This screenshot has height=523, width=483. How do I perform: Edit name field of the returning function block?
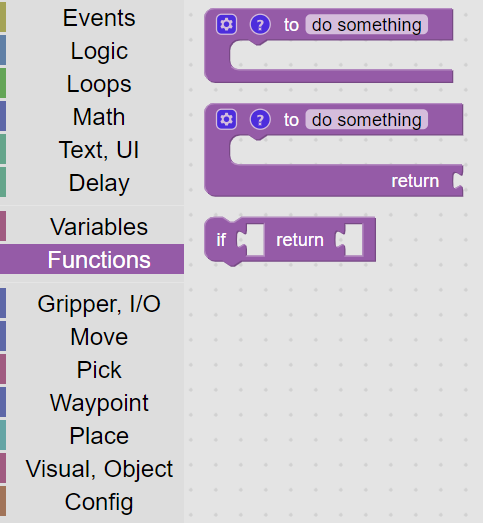tap(367, 119)
